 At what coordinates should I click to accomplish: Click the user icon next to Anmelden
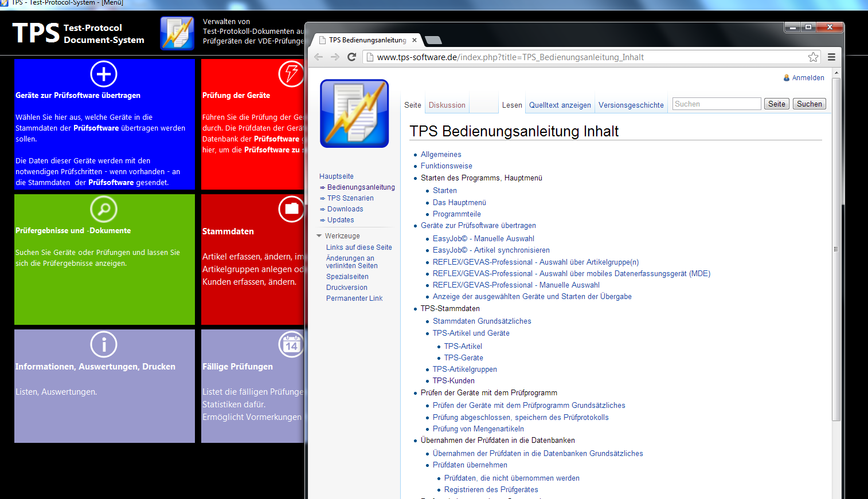tap(787, 78)
